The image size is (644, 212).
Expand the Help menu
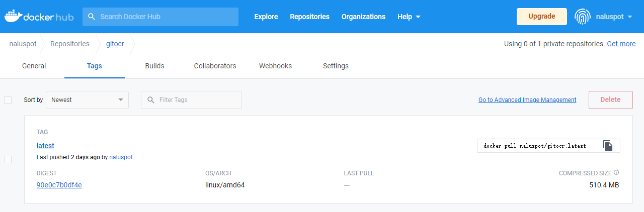pyautogui.click(x=409, y=17)
